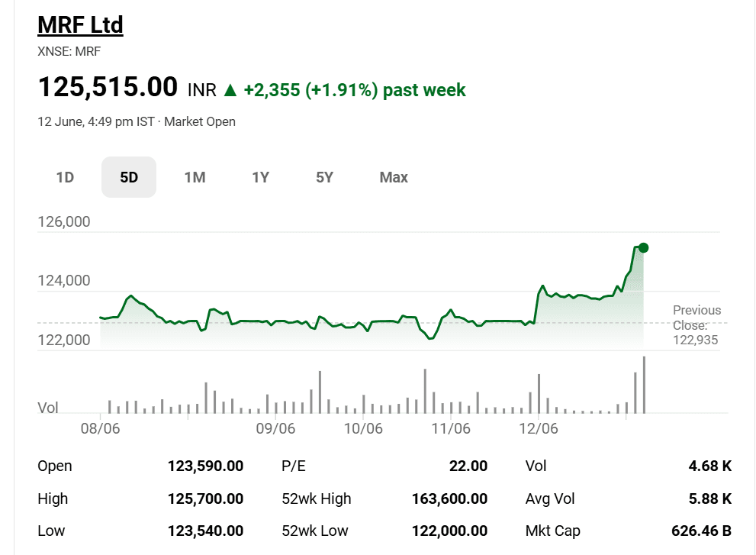Click the Low value 123,540.00
Screen dimensions: 756x555
(x=205, y=531)
